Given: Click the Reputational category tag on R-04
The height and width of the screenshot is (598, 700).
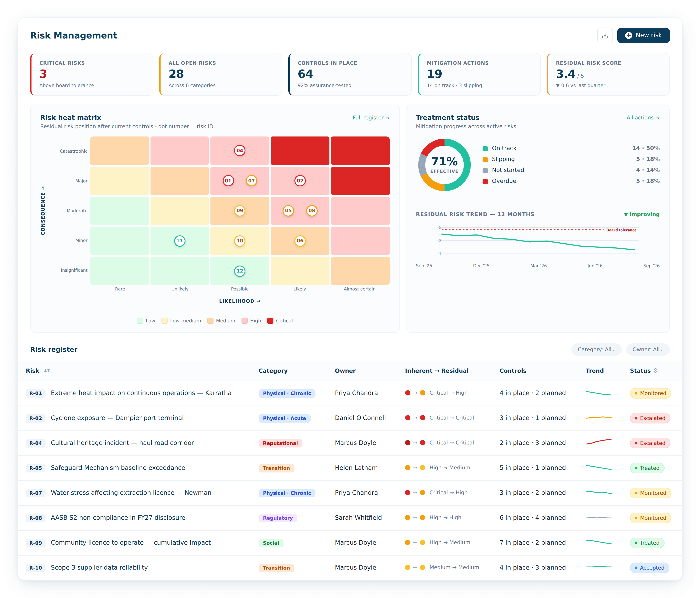Looking at the screenshot, I should pos(280,443).
